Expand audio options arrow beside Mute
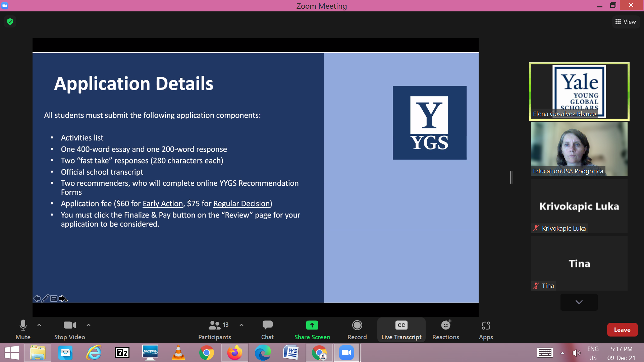The image size is (644, 362). (39, 325)
